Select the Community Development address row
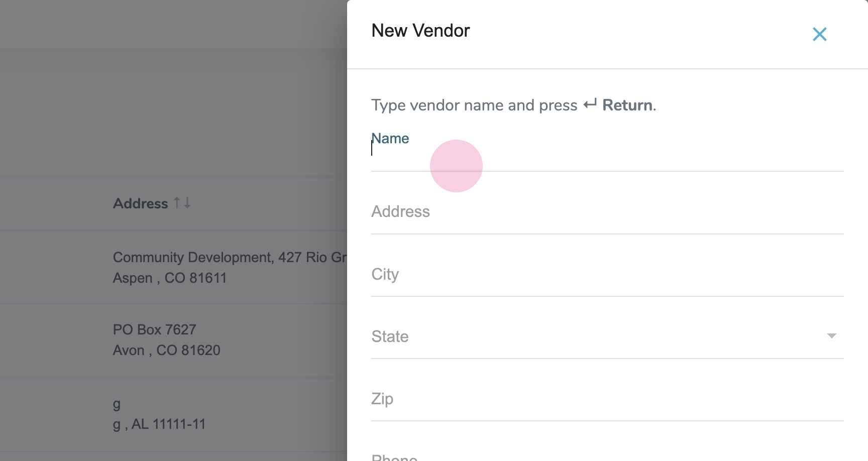868x461 pixels. (x=173, y=267)
